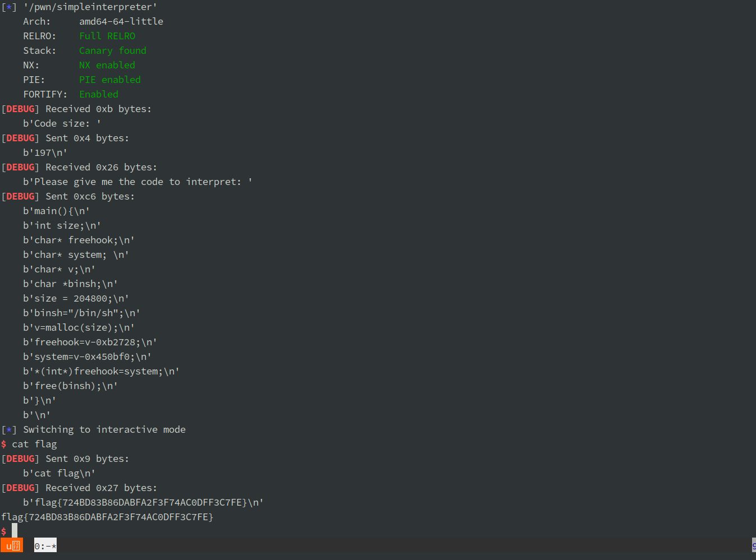The height and width of the screenshot is (560, 756).
Task: Select the b'197\n' line
Action: click(45, 152)
